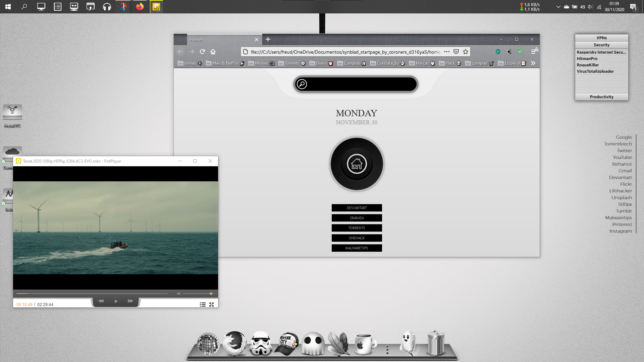This screenshot has width=644, height=362.
Task: Play the video in PotPlayer
Action: (116, 301)
